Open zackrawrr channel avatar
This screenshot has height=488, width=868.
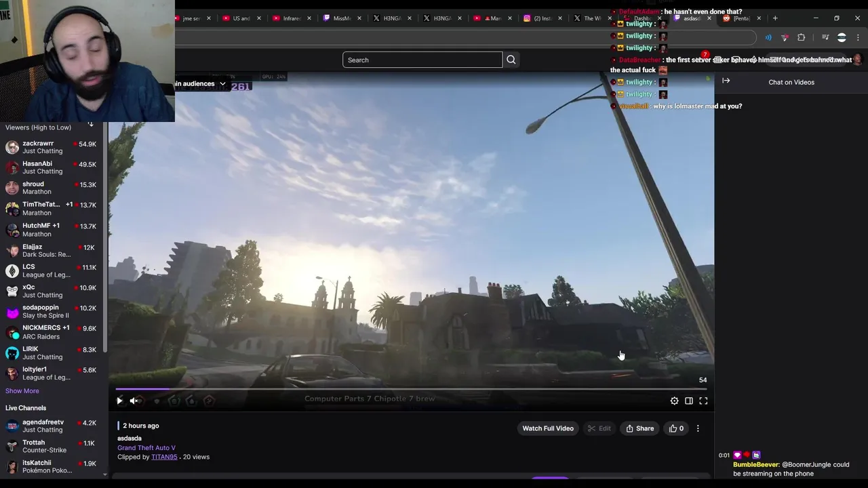click(x=12, y=147)
